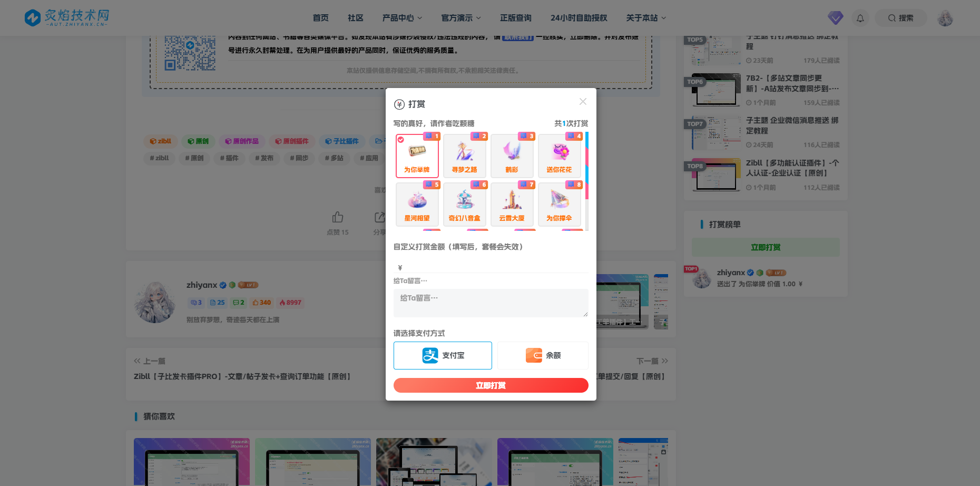Viewport: 980px width, 486px height.
Task: Click the 炙焰技术网 site logo
Action: point(67,18)
